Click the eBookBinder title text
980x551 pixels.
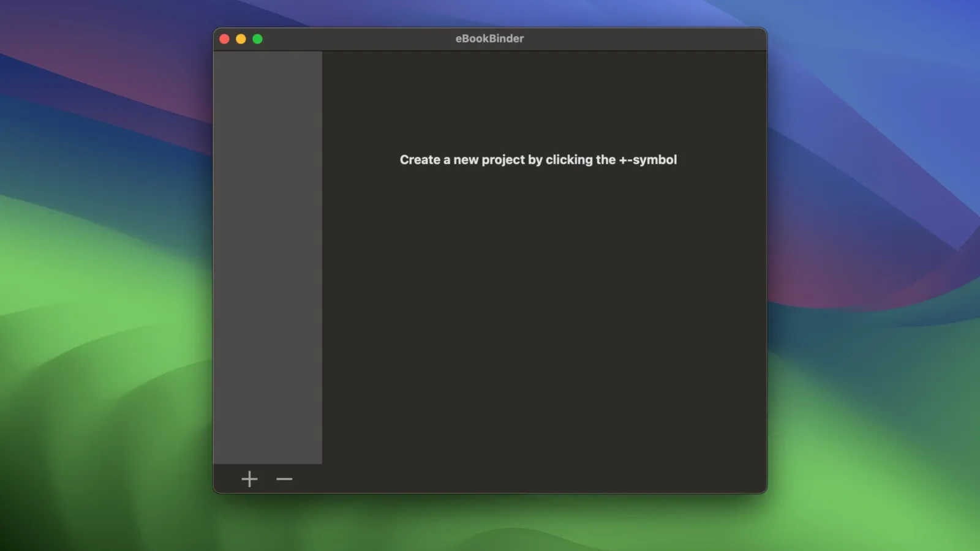tap(489, 39)
